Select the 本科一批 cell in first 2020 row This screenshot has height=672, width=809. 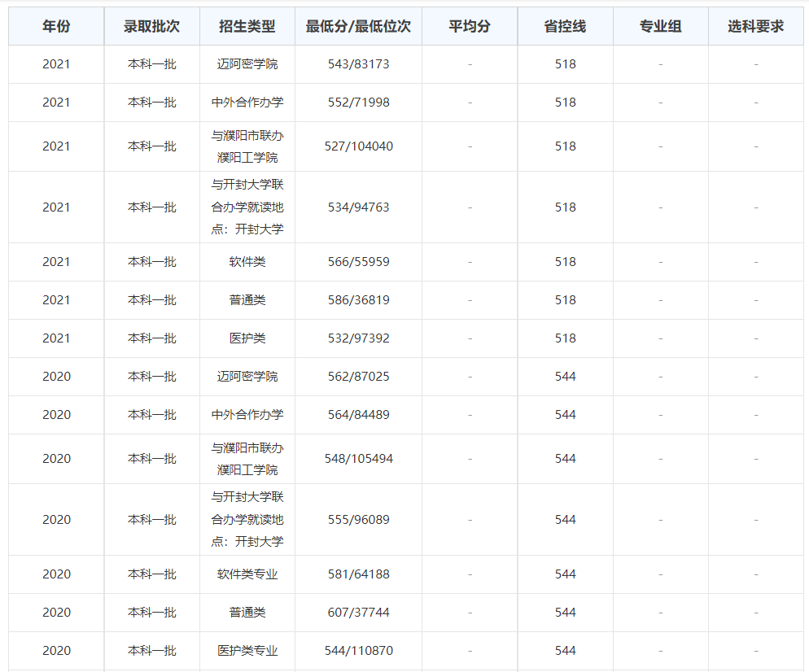(151, 376)
